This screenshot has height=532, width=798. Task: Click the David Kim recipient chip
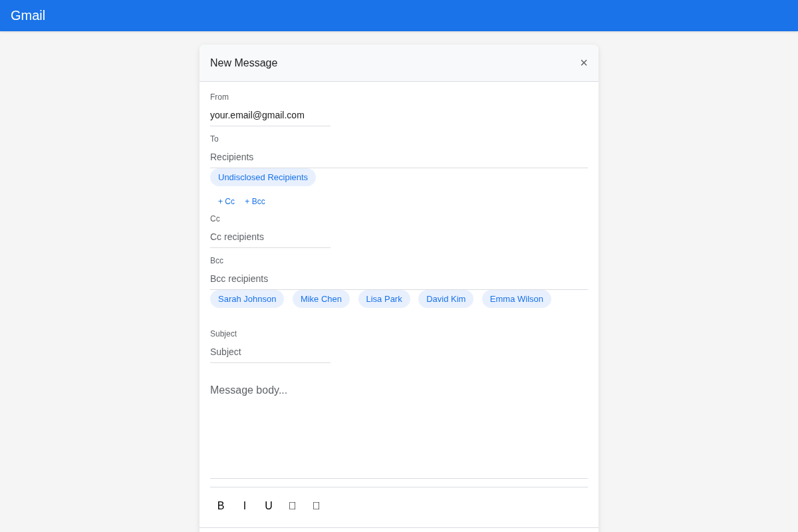tap(446, 299)
